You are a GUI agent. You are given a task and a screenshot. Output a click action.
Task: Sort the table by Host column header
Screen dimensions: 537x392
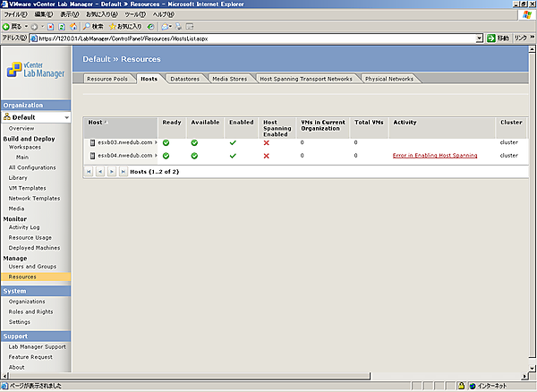95,122
